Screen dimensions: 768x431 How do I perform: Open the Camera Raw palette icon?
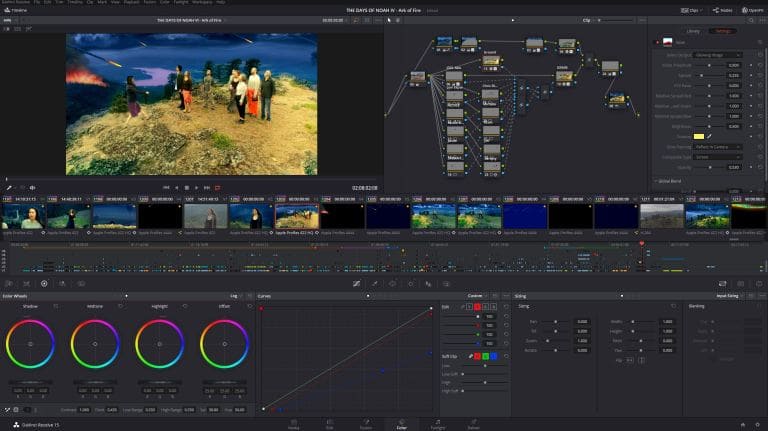point(9,284)
